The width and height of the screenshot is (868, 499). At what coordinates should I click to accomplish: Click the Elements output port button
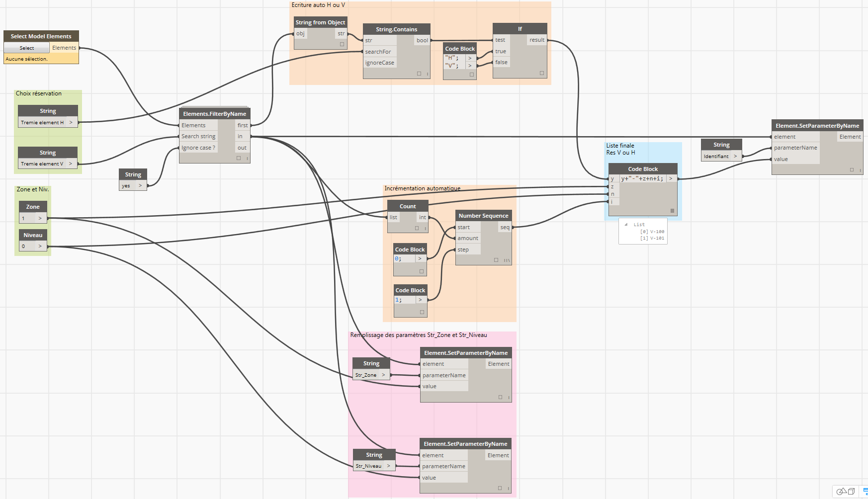pos(64,48)
